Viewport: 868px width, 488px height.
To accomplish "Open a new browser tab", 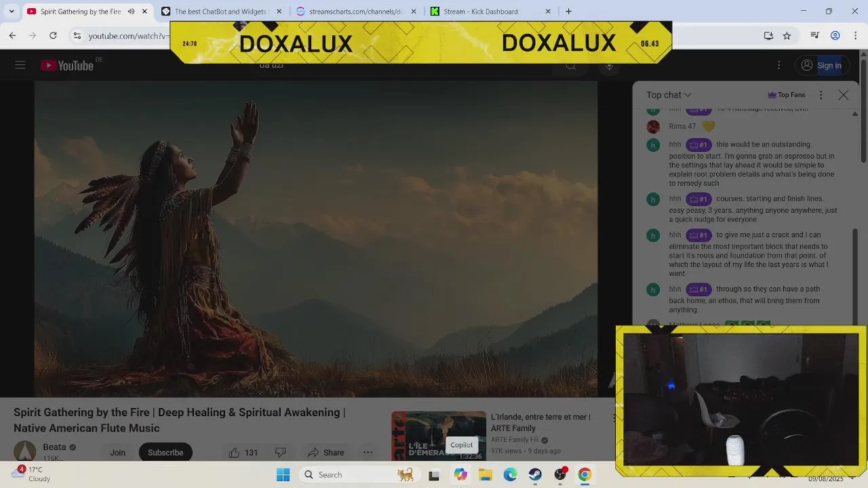I will [568, 12].
